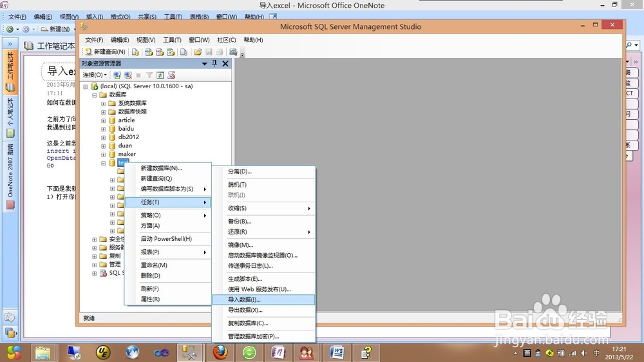Open the 对象资源管理器 window position dropdown arrow
The height and width of the screenshot is (362, 644).
point(204,64)
